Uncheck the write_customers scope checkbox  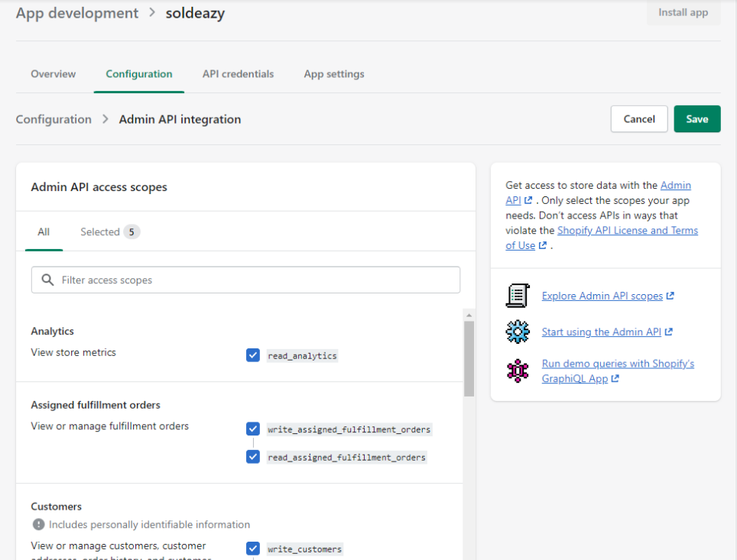pyautogui.click(x=253, y=549)
